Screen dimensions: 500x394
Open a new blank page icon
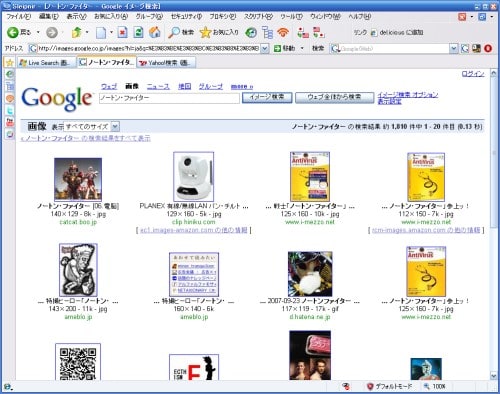[101, 32]
